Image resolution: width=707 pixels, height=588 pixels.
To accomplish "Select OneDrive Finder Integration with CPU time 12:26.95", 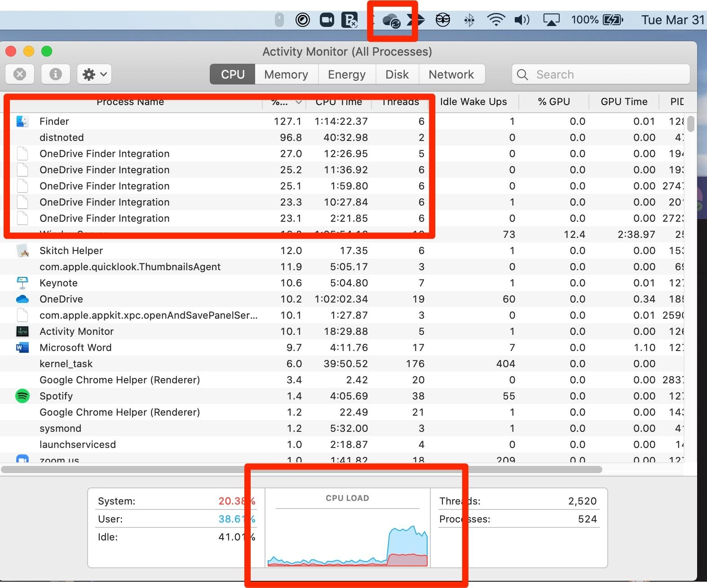I will pyautogui.click(x=342, y=154).
